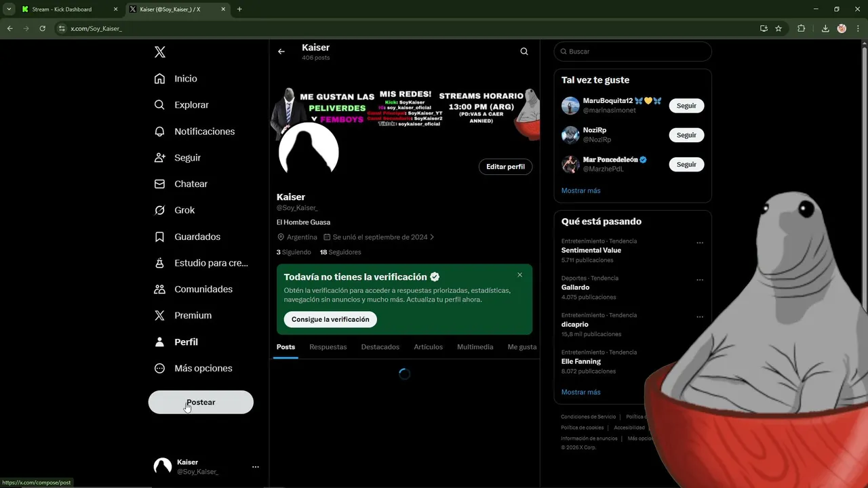Open Información de anuncios footer link

589,439
